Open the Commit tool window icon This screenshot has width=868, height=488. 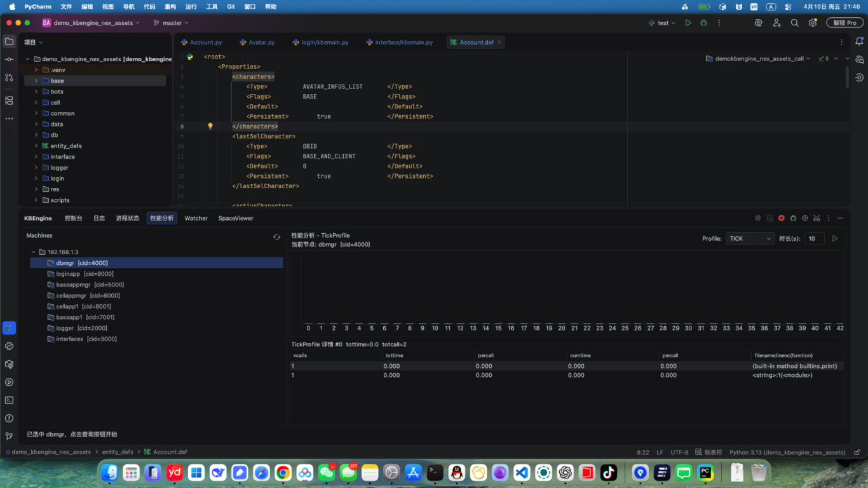(9, 59)
